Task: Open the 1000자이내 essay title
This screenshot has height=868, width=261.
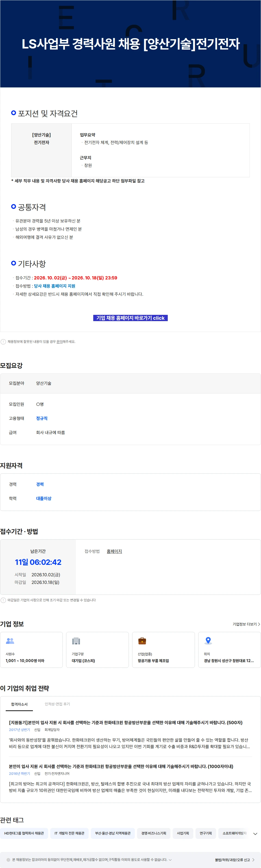Action: click(121, 766)
